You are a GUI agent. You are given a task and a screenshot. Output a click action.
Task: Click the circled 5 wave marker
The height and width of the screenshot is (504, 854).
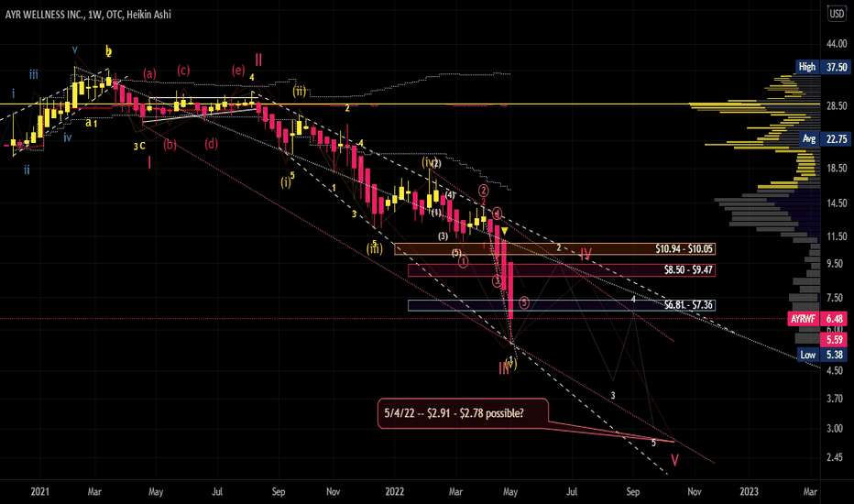(x=524, y=303)
